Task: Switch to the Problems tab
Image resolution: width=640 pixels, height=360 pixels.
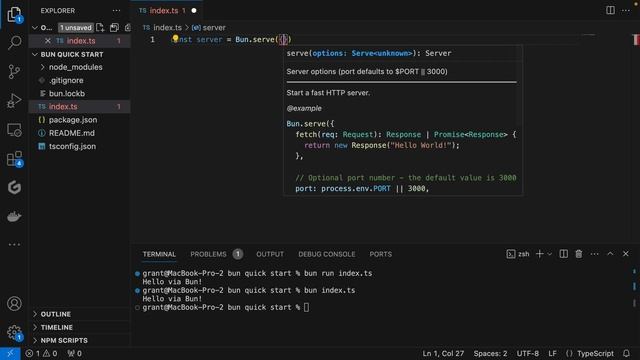Action: point(208,254)
